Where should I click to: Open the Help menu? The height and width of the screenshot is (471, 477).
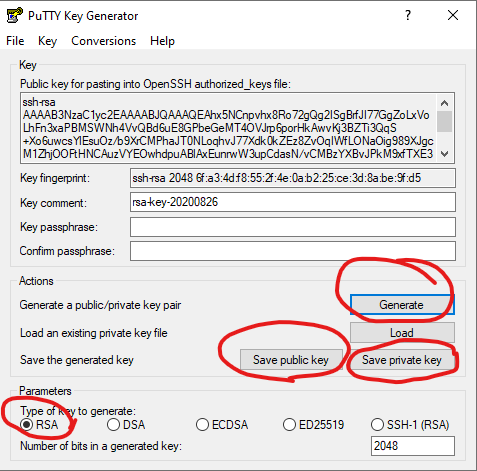[x=162, y=41]
